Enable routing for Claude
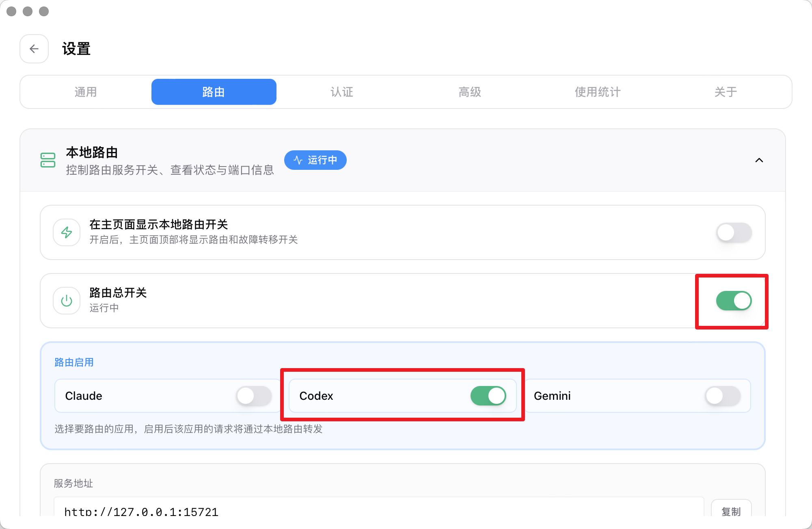Image resolution: width=812 pixels, height=529 pixels. click(254, 396)
